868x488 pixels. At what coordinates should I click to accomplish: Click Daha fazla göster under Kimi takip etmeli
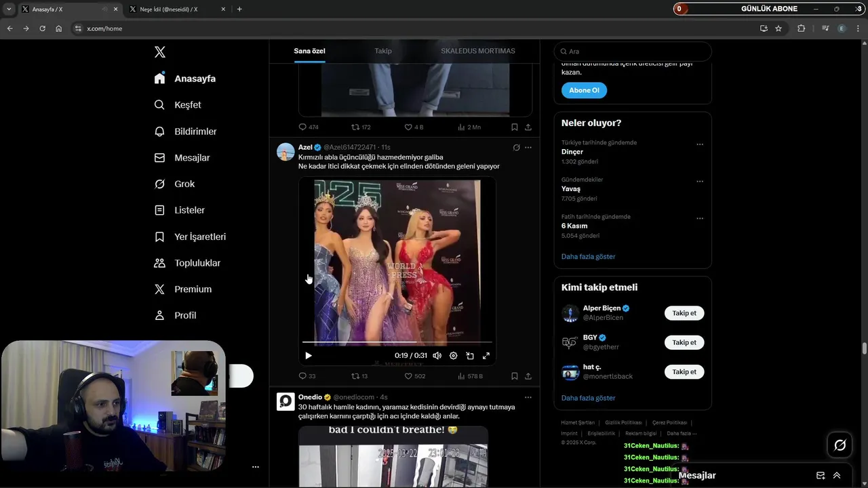coord(589,398)
